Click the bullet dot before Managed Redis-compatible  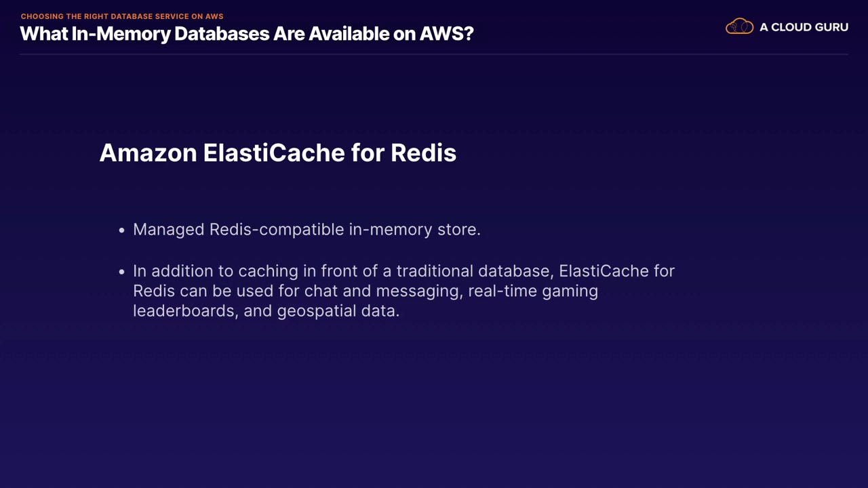tap(122, 230)
